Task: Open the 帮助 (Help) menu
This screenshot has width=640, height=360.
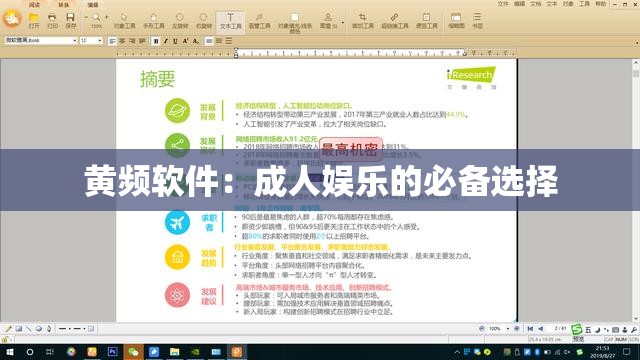Action: 601,4
